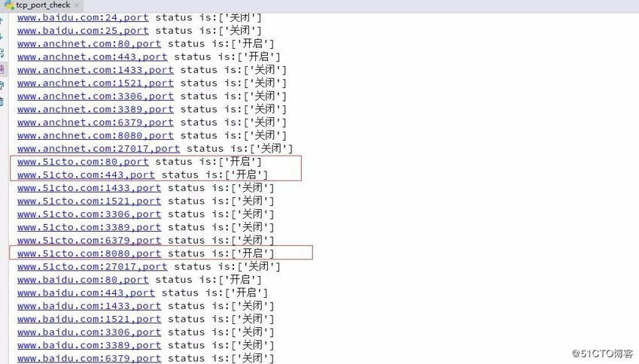Click the www.51cto.com:1521,port link
Viewport: 639px width, 364px height.
point(89,201)
